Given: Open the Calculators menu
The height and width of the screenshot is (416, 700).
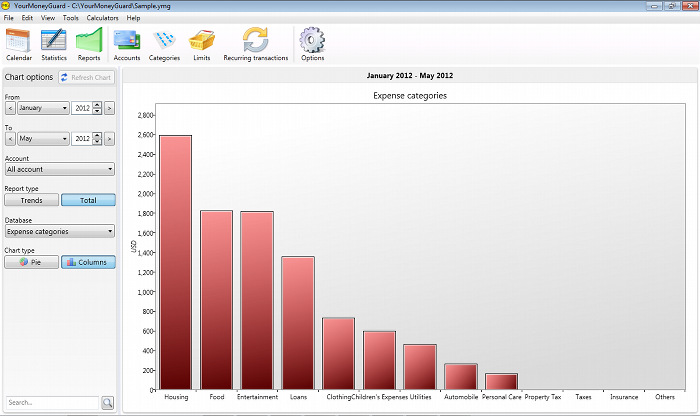Looking at the screenshot, I should (102, 18).
